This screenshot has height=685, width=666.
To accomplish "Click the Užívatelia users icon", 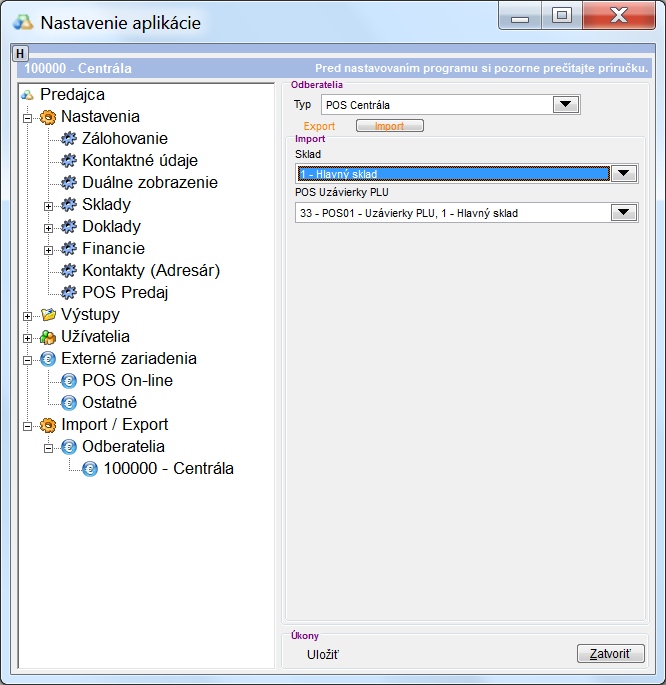I will 48,337.
